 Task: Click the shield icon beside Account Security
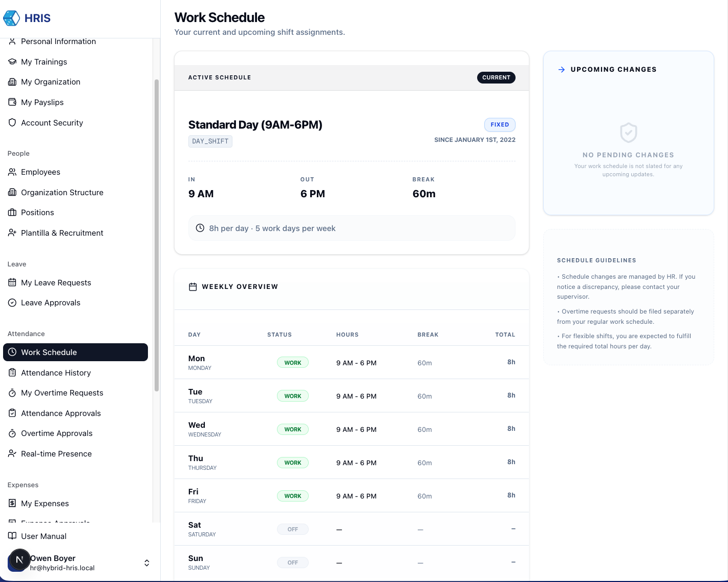coord(12,122)
